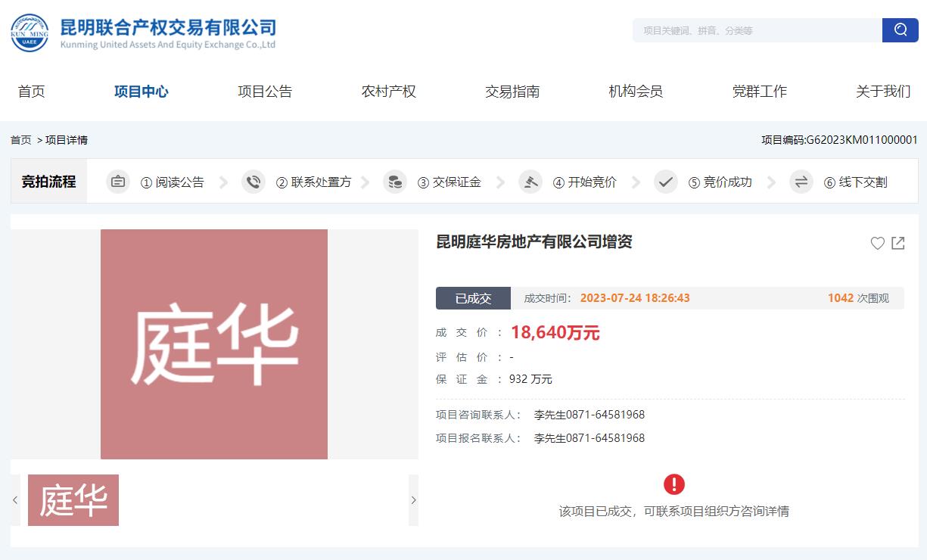
Task: Click the ③ 交保证金 step label
Action: click(450, 182)
